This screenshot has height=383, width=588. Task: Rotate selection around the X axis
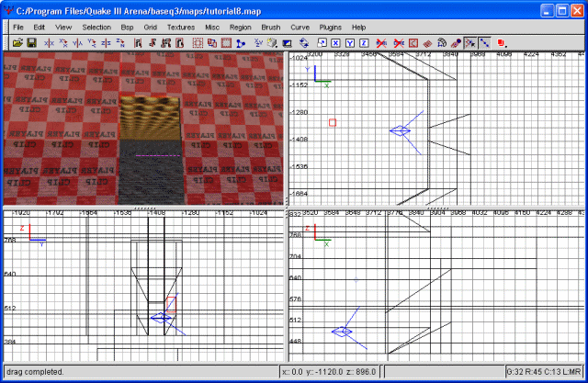[x=63, y=43]
